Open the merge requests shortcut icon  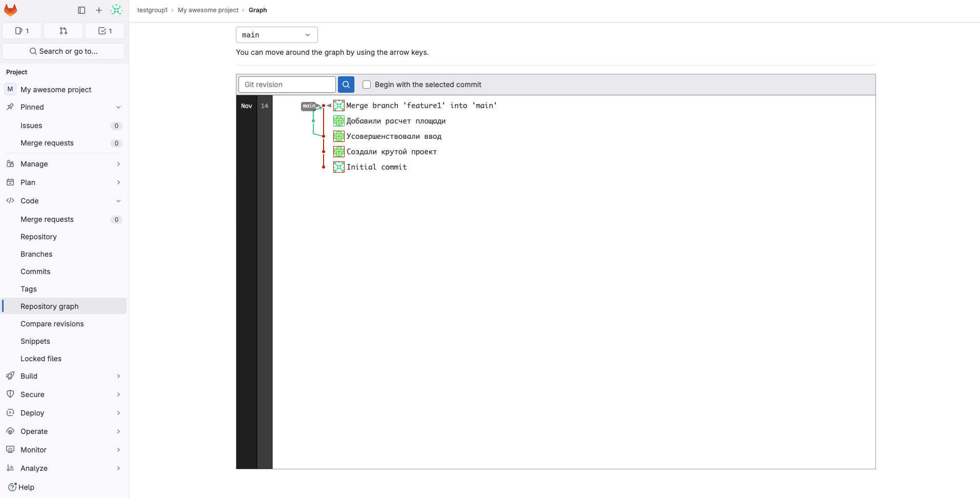point(64,31)
